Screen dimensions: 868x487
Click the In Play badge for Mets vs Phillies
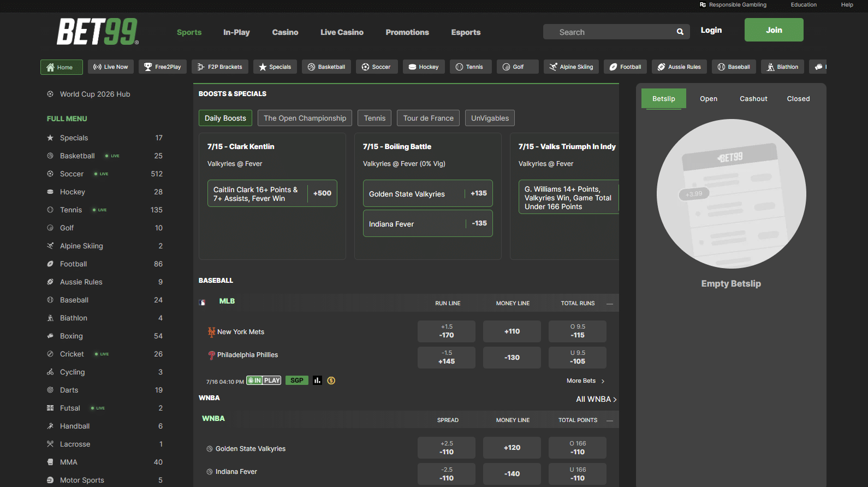coord(264,381)
